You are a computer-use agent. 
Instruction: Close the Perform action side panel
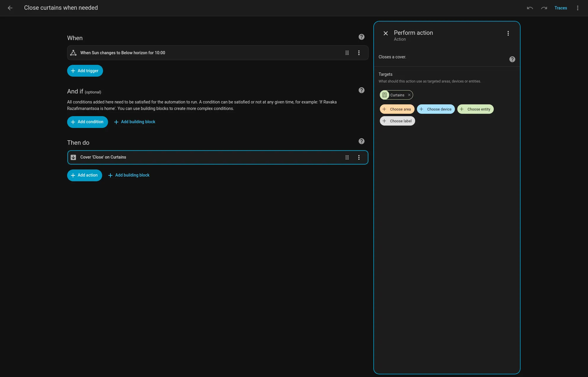(x=385, y=33)
